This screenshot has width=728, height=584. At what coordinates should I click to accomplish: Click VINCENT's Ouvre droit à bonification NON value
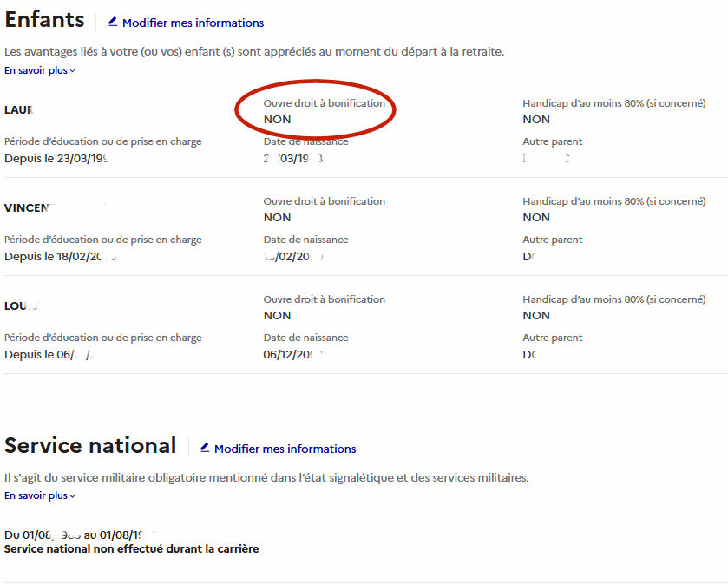point(277,218)
